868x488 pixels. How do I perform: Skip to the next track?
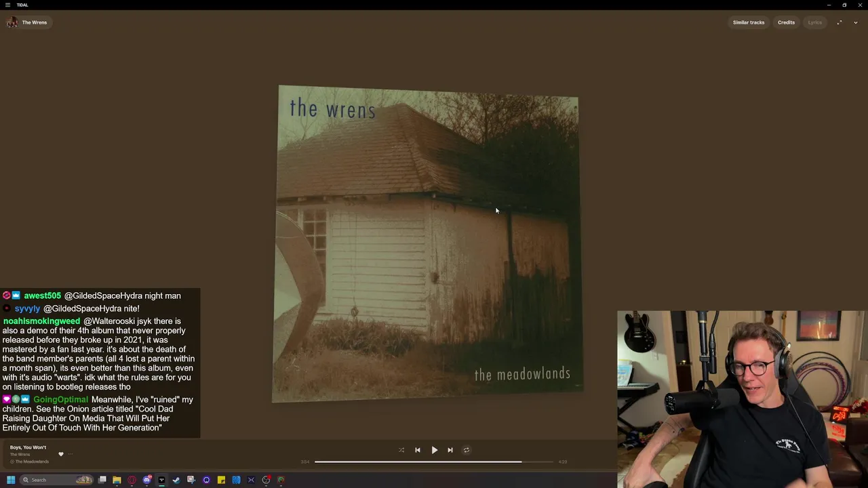coord(450,450)
